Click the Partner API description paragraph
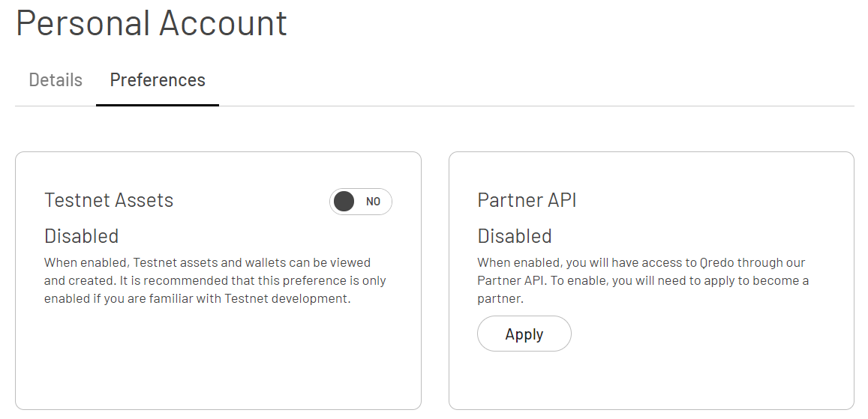868x419 pixels. tap(642, 281)
